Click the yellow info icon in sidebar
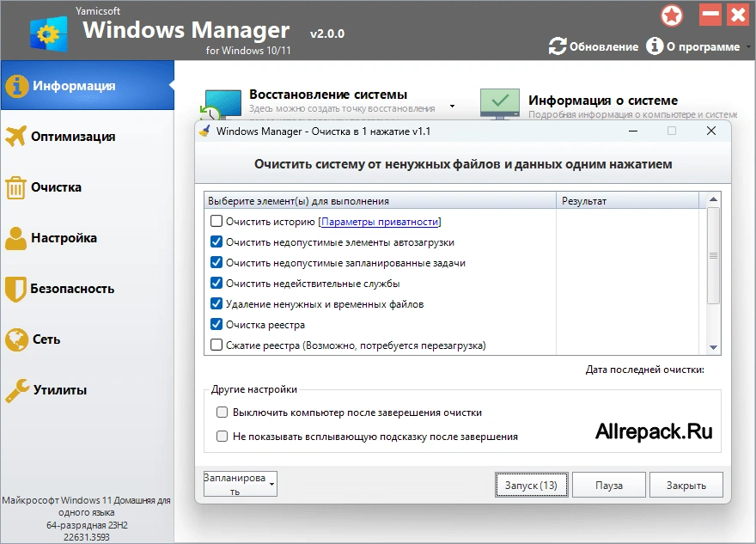Image resolution: width=756 pixels, height=544 pixels. (x=17, y=86)
